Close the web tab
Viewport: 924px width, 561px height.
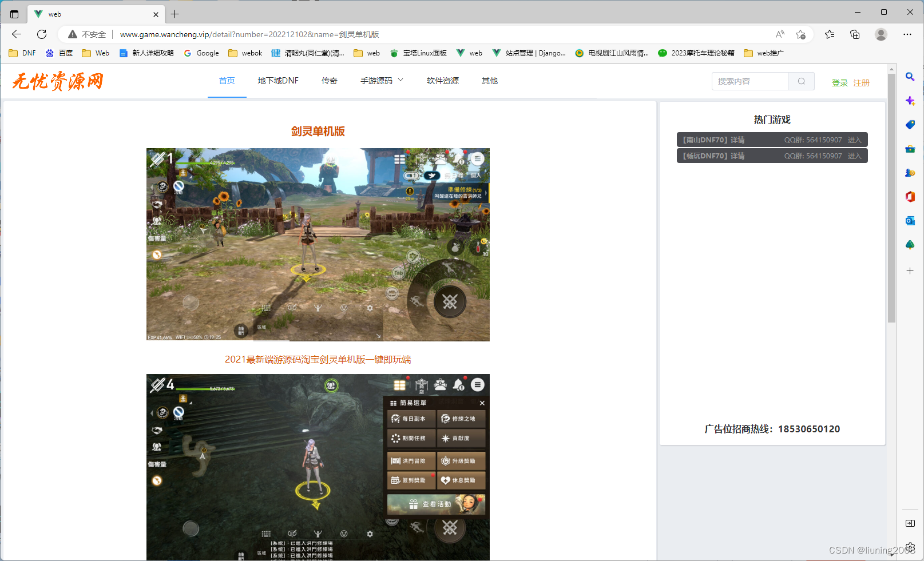pos(156,14)
